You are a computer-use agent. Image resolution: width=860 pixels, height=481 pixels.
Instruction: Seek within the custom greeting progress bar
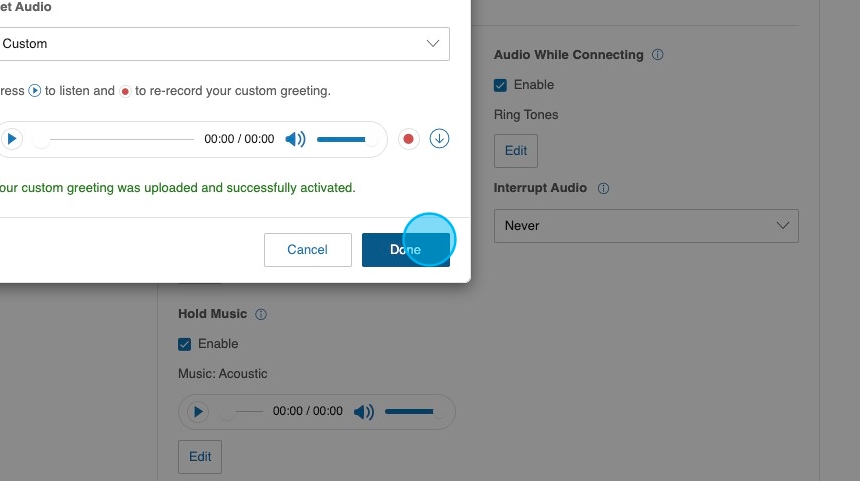[x=115, y=139]
